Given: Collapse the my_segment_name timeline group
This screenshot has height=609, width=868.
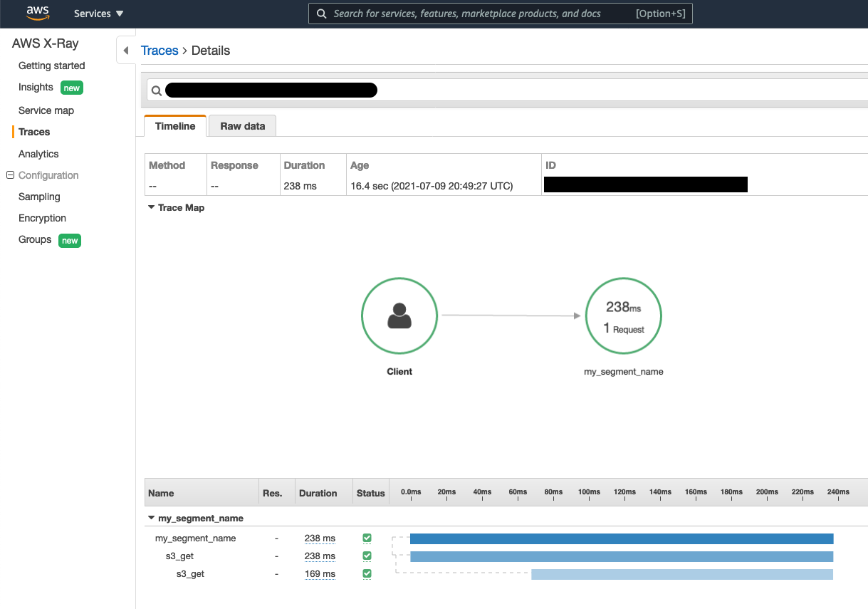Looking at the screenshot, I should (151, 519).
